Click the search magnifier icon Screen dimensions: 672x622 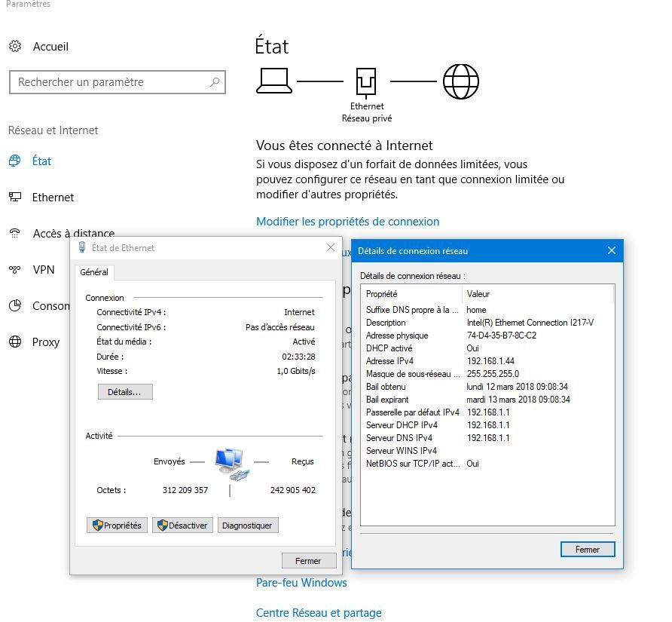tap(215, 82)
